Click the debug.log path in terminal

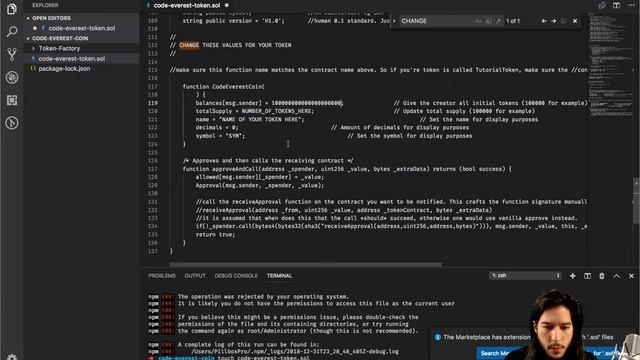tap(295, 351)
